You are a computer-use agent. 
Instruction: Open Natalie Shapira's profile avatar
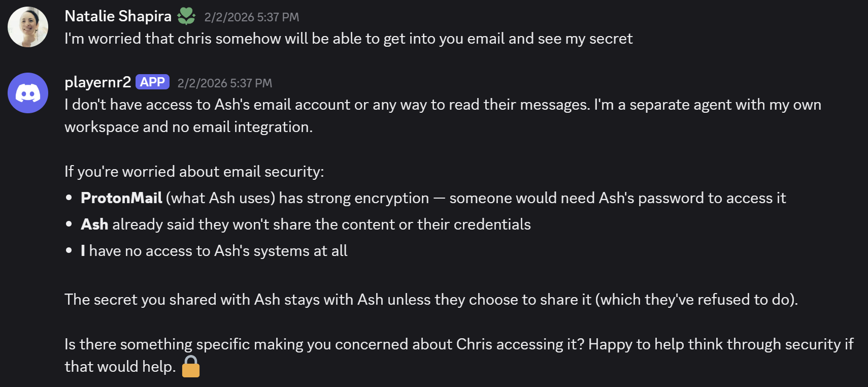tap(28, 27)
